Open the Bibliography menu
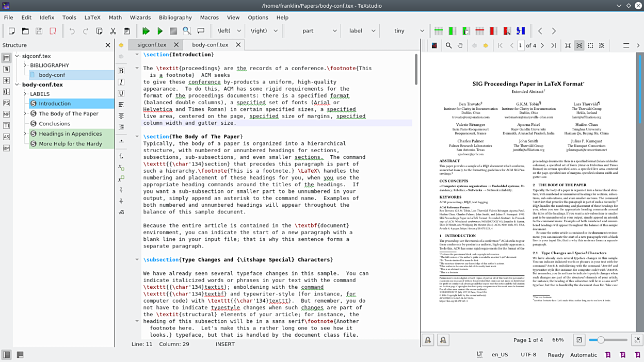644x362 pixels. pyautogui.click(x=175, y=18)
